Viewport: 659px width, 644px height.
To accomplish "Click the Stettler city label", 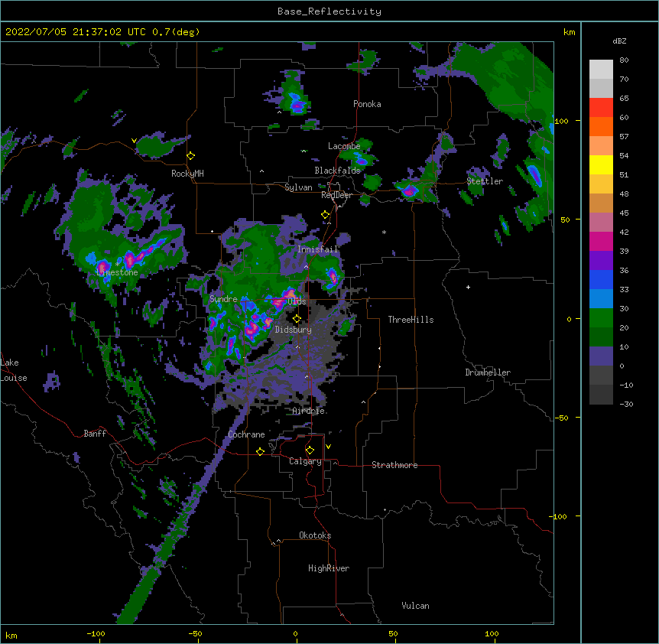I will (x=485, y=181).
